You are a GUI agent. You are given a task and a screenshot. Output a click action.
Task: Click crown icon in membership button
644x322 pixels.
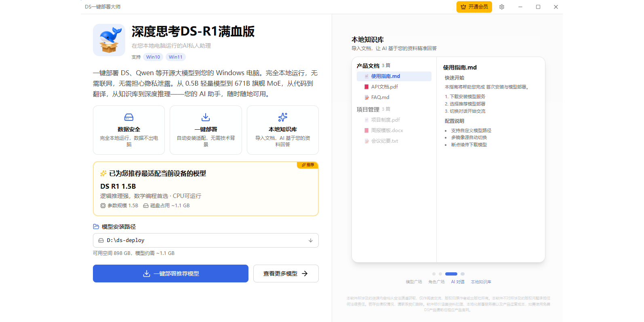tap(463, 7)
